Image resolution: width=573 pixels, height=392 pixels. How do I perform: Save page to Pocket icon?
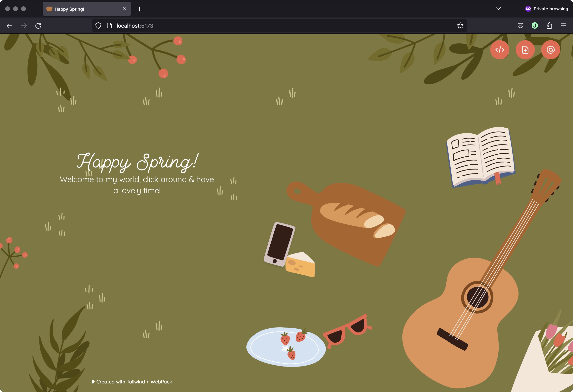520,26
